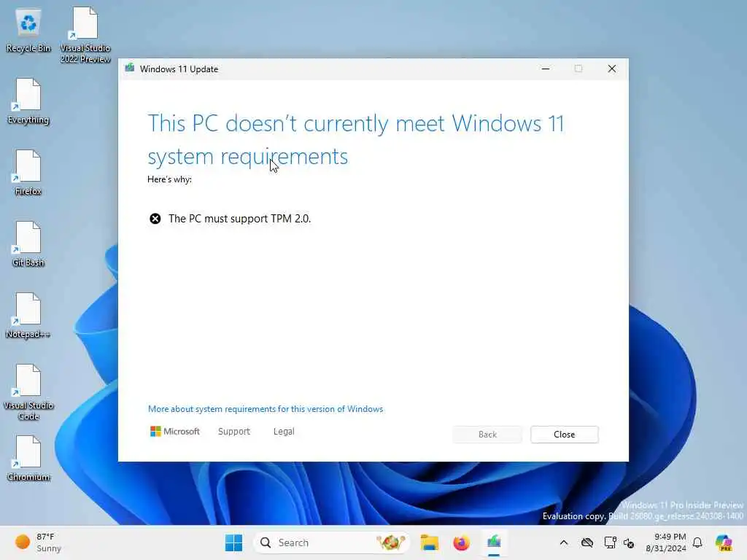The height and width of the screenshot is (560, 747).
Task: Open the Windows Start button
Action: [233, 542]
